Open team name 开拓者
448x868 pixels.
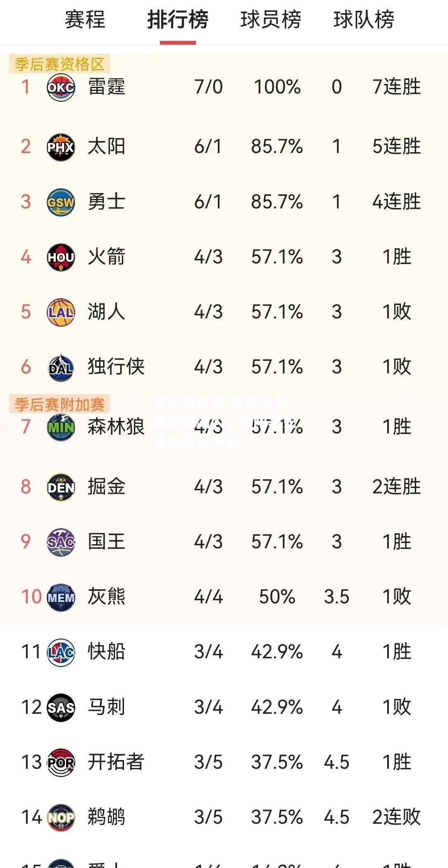coord(116,762)
